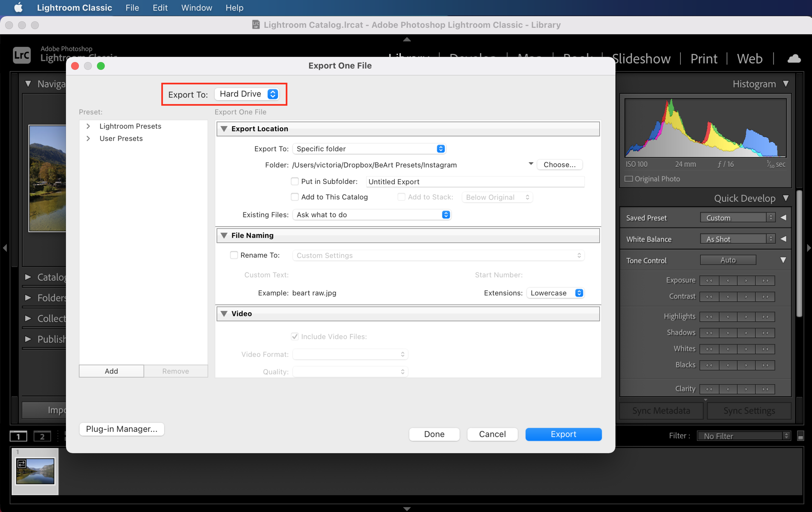Collapse the Video section
Screen dimensions: 812x512
pyautogui.click(x=224, y=313)
